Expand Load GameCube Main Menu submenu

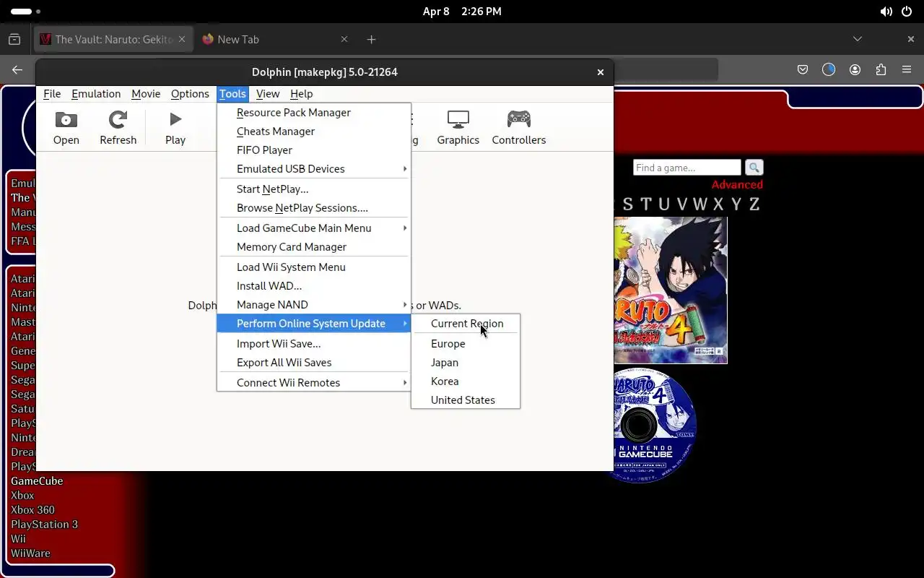(314, 228)
